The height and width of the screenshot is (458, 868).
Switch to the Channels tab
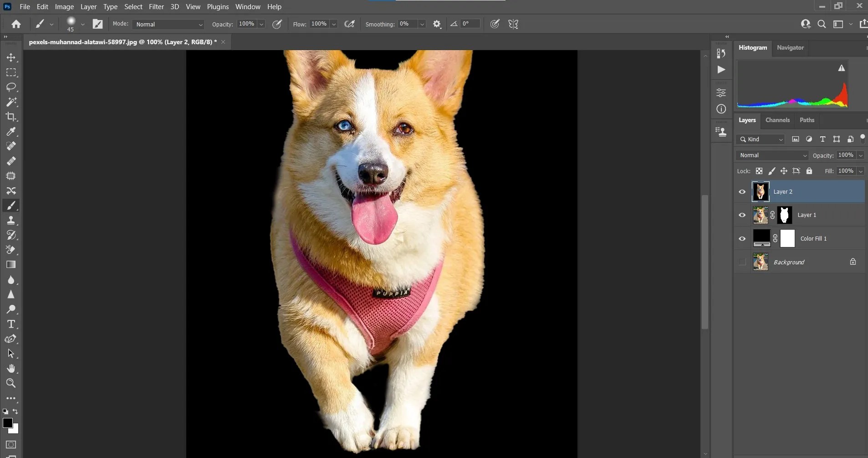click(x=777, y=120)
